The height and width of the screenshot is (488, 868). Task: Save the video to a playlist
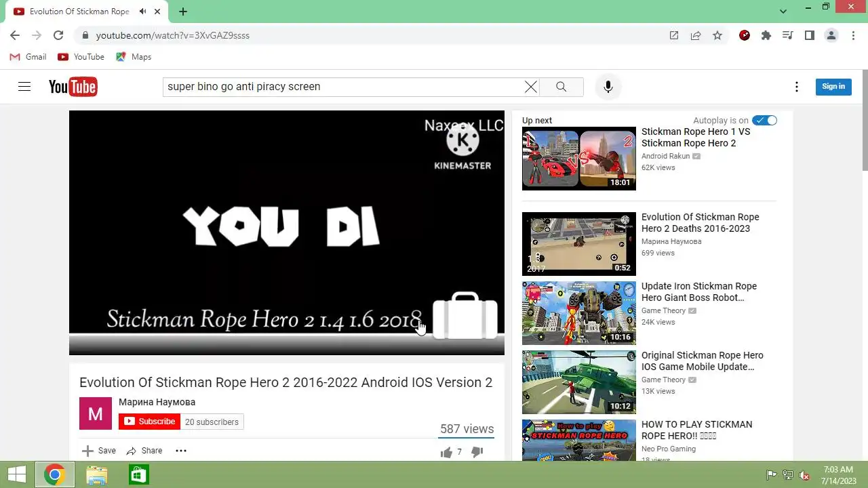coord(99,451)
